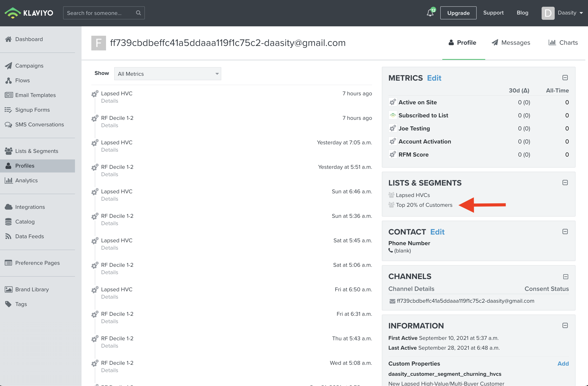Open the All Metrics dropdown

[168, 74]
